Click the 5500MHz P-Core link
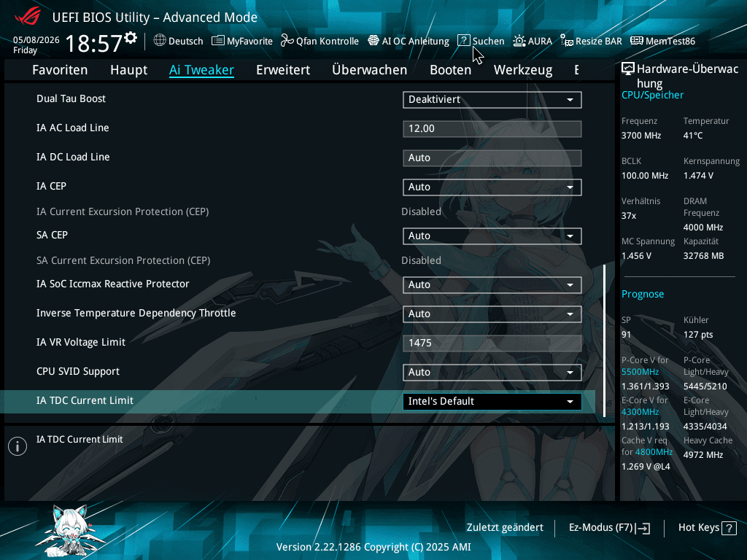 point(640,372)
